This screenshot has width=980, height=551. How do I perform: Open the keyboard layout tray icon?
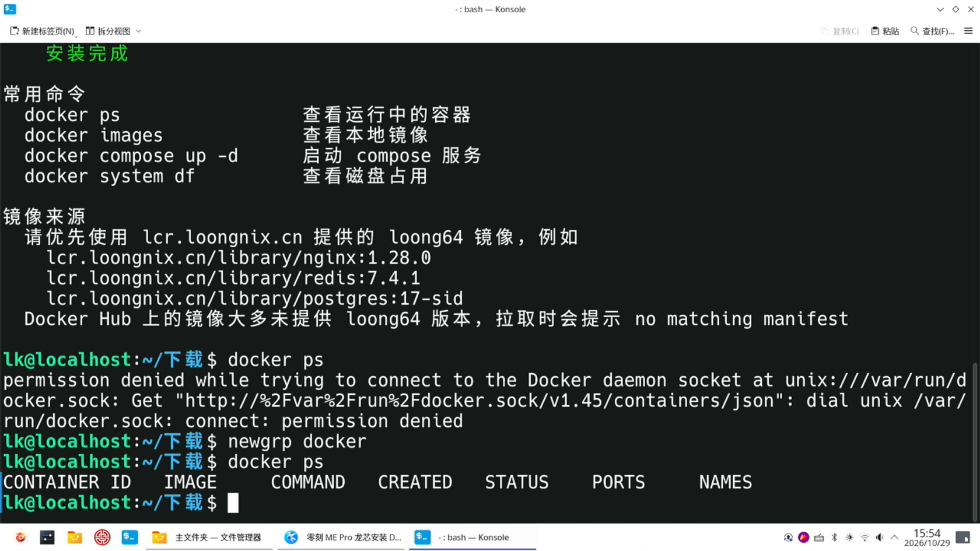(819, 538)
